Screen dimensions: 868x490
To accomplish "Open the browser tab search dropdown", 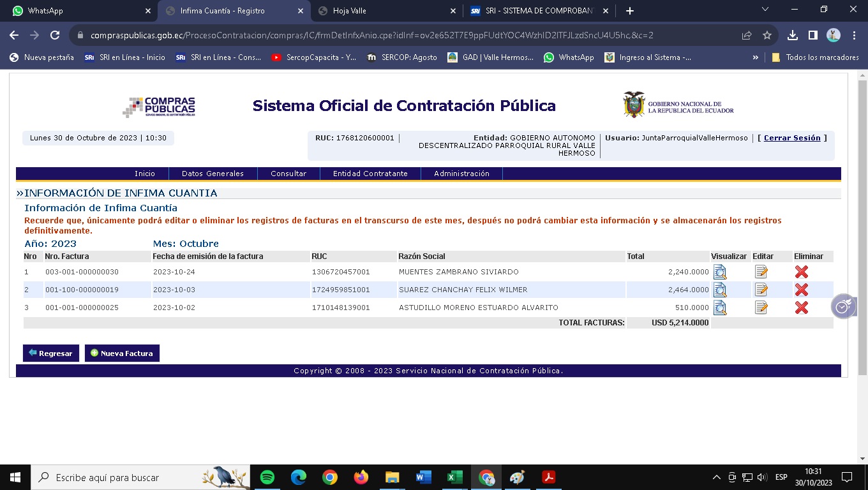I will click(766, 10).
